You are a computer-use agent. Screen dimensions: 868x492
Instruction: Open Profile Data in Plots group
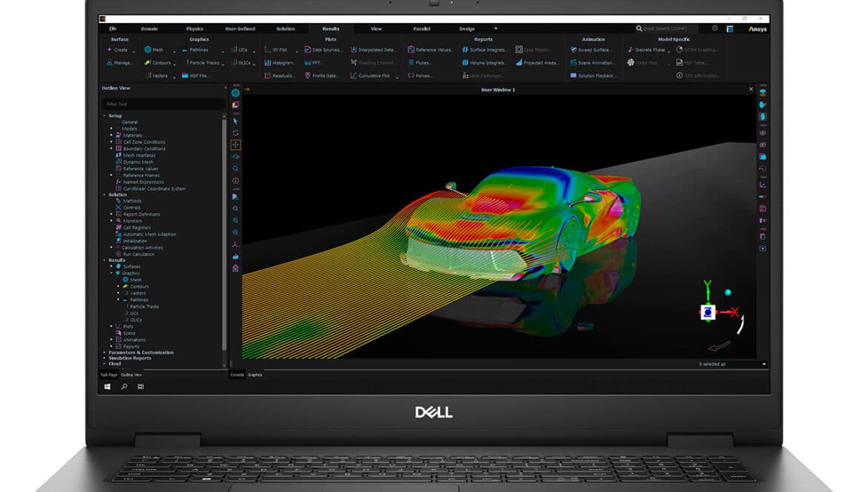321,76
